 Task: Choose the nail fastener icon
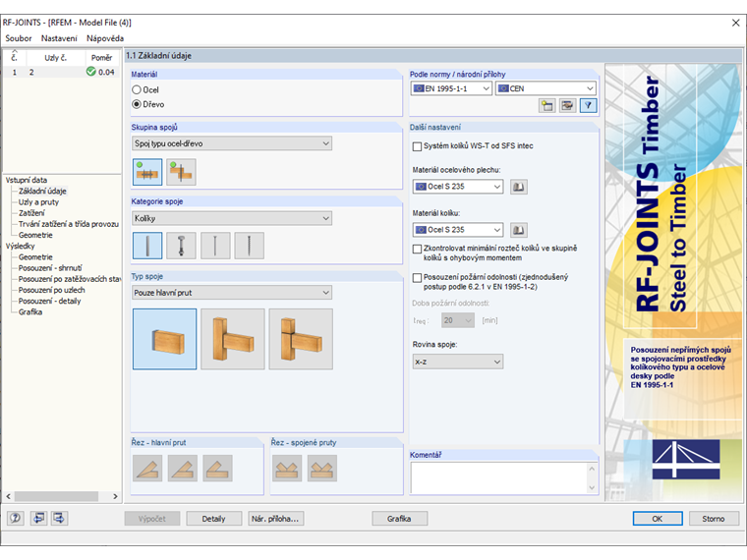pyautogui.click(x=215, y=246)
